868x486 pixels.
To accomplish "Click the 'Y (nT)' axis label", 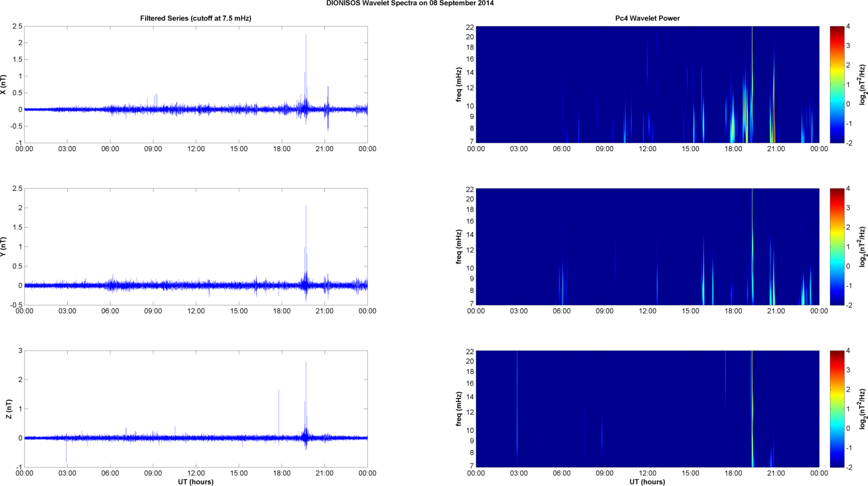I will 3,246.
